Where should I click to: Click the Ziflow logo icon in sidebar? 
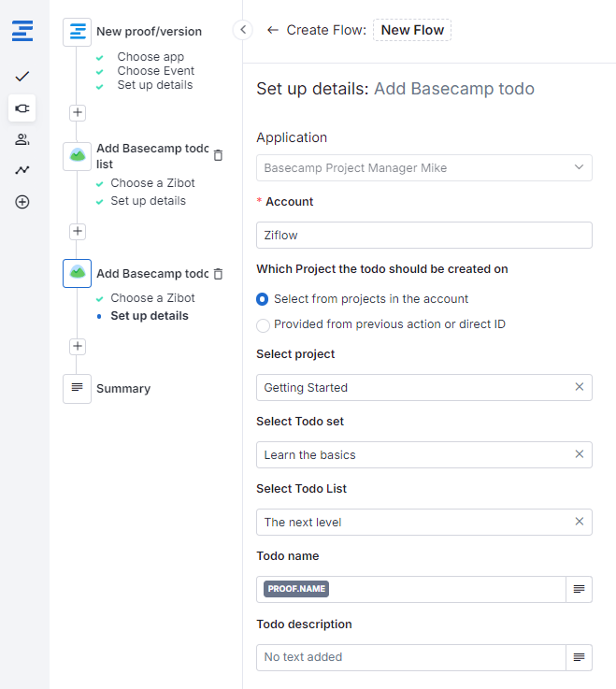click(22, 32)
